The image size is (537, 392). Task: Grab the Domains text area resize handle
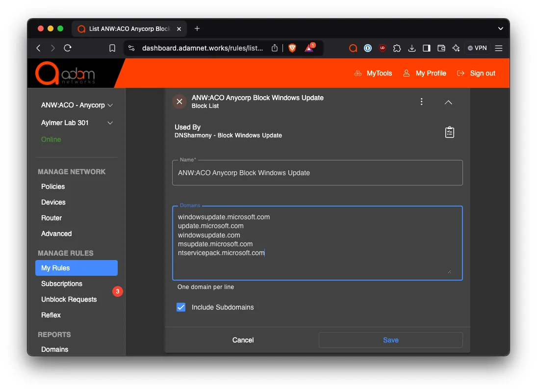pos(449,272)
